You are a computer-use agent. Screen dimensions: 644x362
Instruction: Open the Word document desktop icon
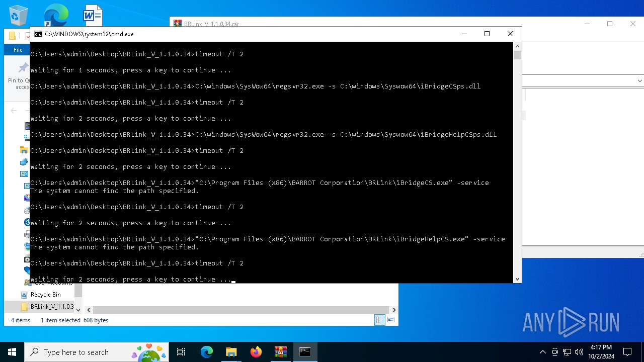(93, 15)
